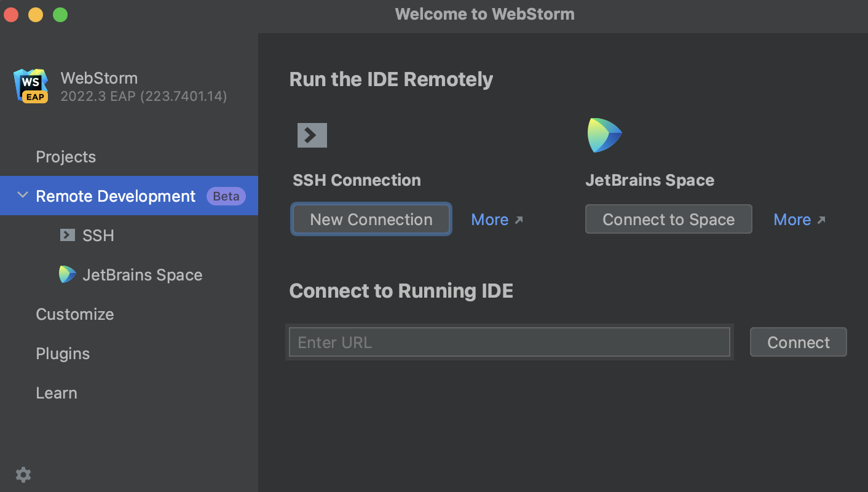Select the SSH icon in the sidebar

(67, 235)
